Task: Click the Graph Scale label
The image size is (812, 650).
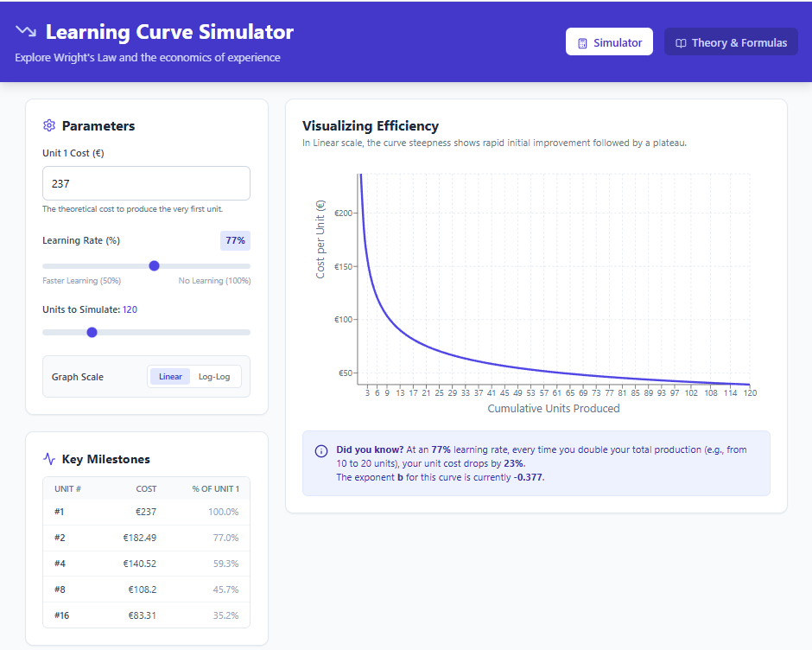Action: [78, 377]
